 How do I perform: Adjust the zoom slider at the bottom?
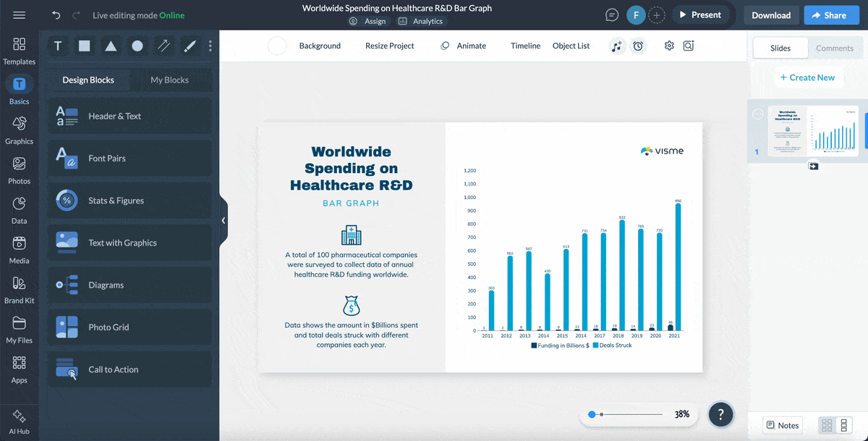coord(591,414)
